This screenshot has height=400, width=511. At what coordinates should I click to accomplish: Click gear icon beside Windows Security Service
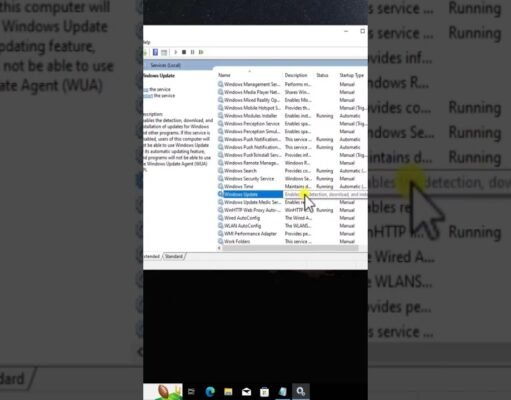[220, 178]
